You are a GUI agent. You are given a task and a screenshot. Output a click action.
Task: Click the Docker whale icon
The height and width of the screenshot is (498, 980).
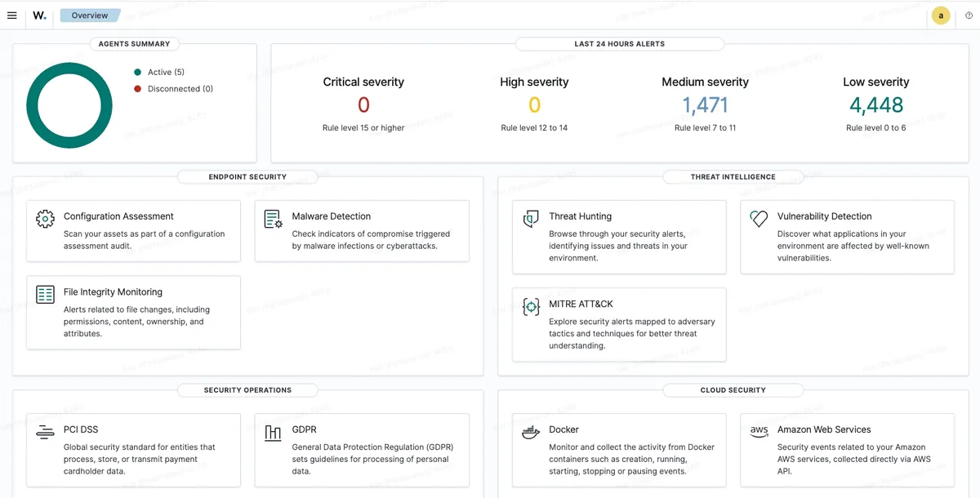[530, 432]
